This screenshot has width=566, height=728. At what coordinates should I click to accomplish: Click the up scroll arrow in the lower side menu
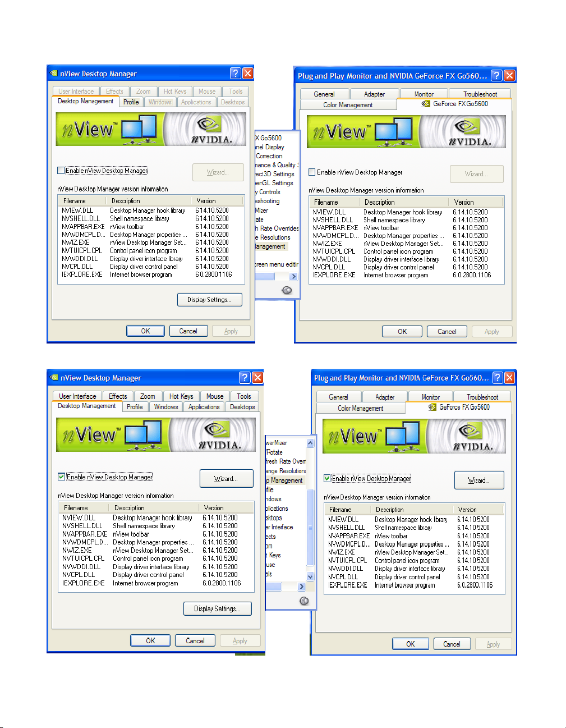[x=310, y=443]
